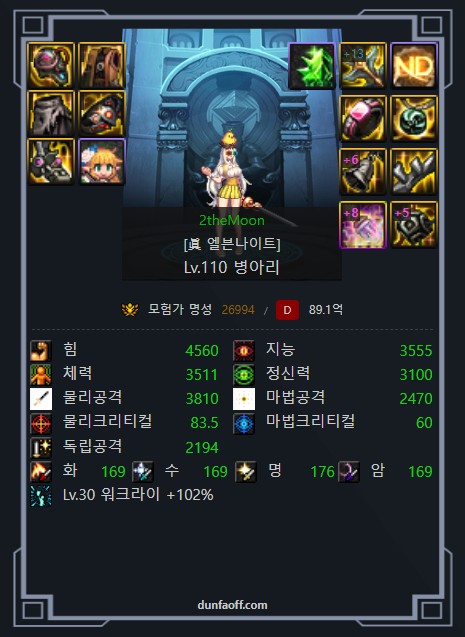Click the +8 purple enchant item icon
The image size is (465, 637).
[363, 225]
